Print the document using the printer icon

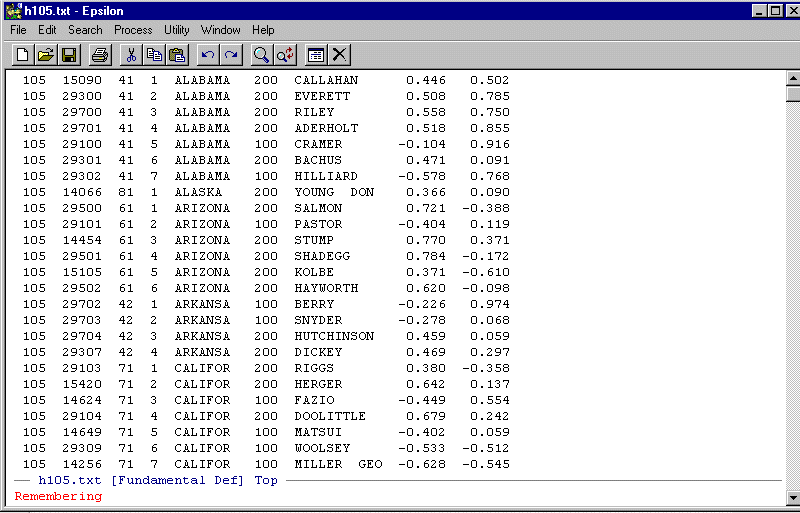click(x=100, y=55)
